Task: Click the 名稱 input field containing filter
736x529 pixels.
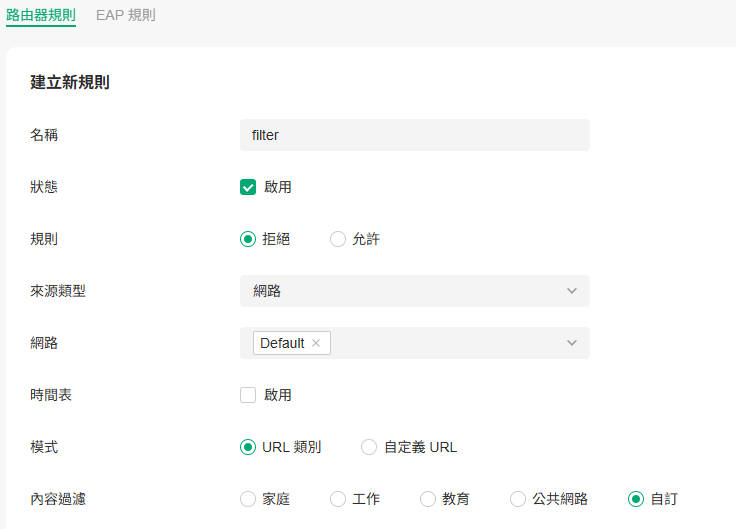Action: pyautogui.click(x=414, y=135)
